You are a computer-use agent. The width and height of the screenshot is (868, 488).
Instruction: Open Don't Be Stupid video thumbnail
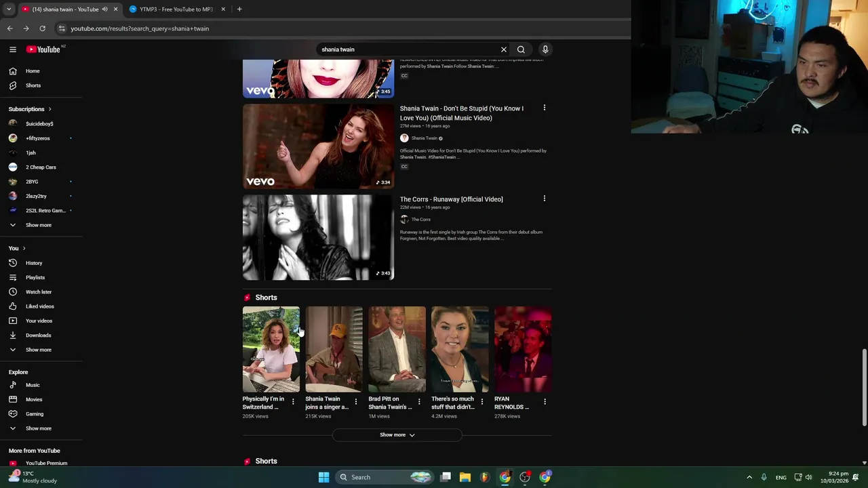coord(318,146)
